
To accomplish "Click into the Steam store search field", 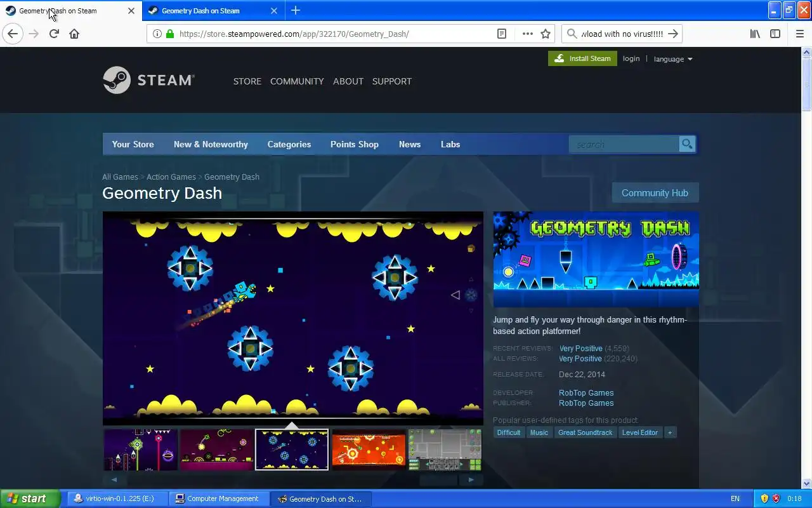I will click(625, 144).
